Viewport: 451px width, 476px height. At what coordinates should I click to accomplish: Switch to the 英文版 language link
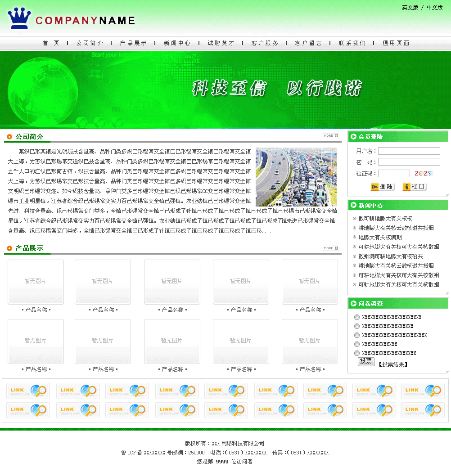[x=410, y=8]
